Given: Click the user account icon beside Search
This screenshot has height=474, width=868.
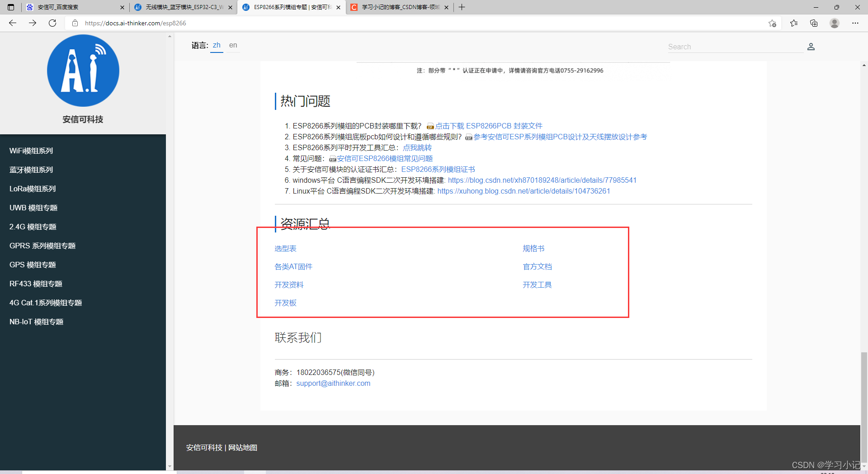Looking at the screenshot, I should [x=811, y=47].
